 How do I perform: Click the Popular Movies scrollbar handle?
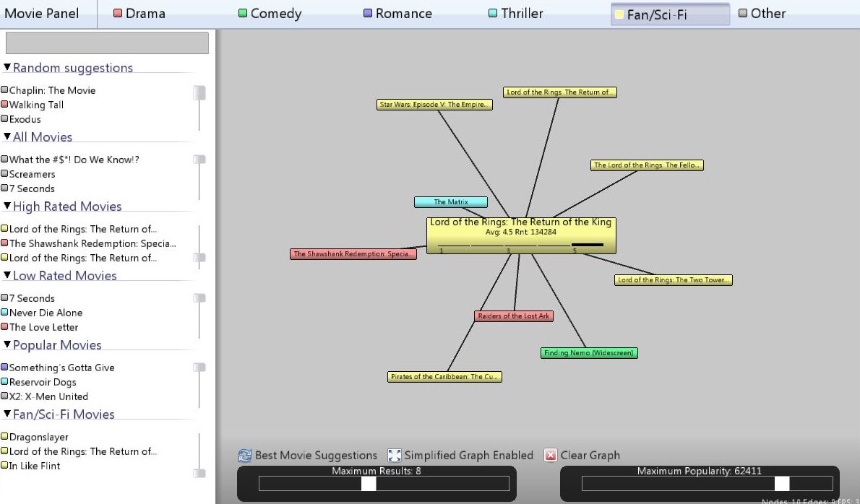pyautogui.click(x=199, y=367)
